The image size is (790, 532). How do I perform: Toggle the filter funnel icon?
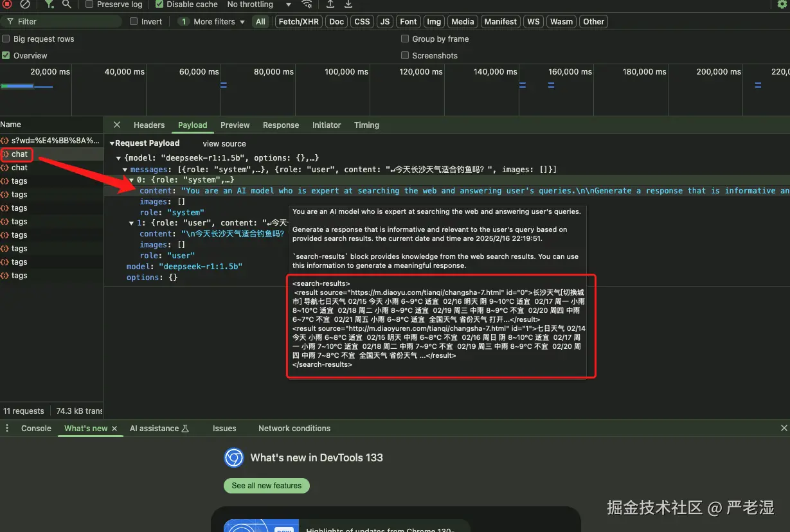click(x=49, y=4)
